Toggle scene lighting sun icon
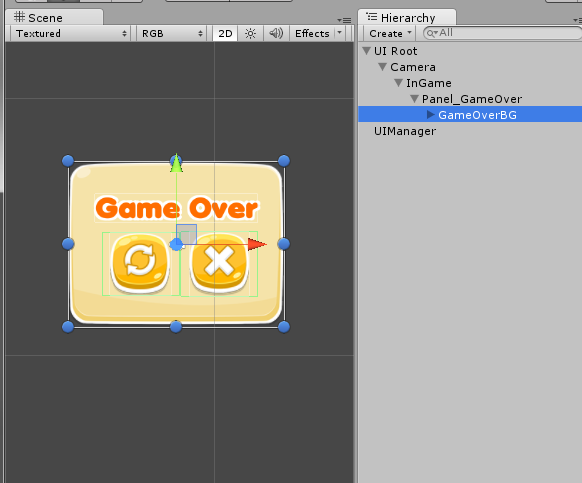The height and width of the screenshot is (483, 582). (250, 33)
